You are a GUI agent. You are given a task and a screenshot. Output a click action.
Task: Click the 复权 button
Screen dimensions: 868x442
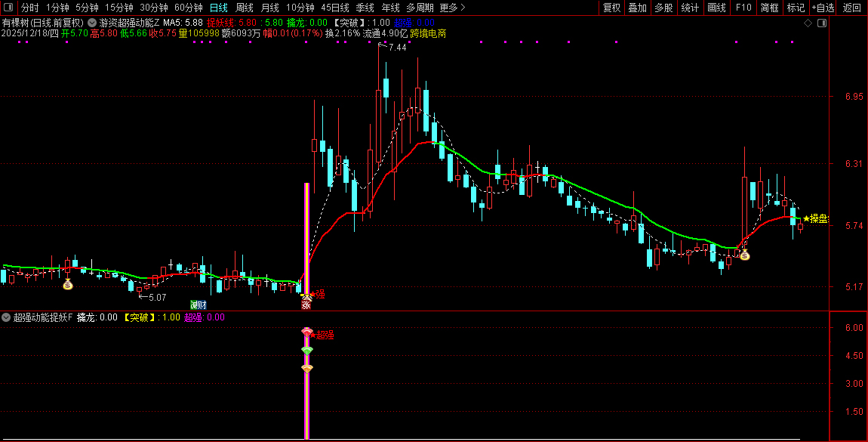[x=611, y=8]
